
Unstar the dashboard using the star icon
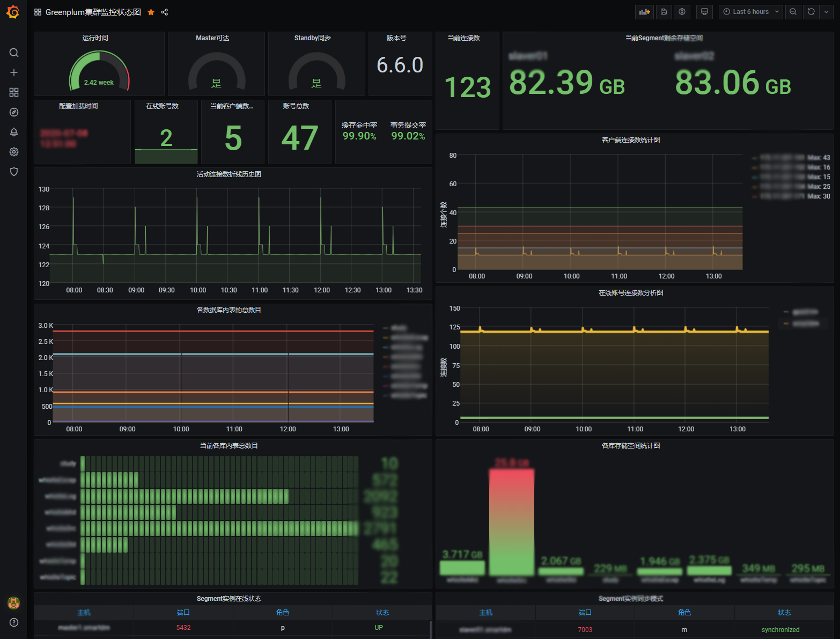(x=151, y=12)
